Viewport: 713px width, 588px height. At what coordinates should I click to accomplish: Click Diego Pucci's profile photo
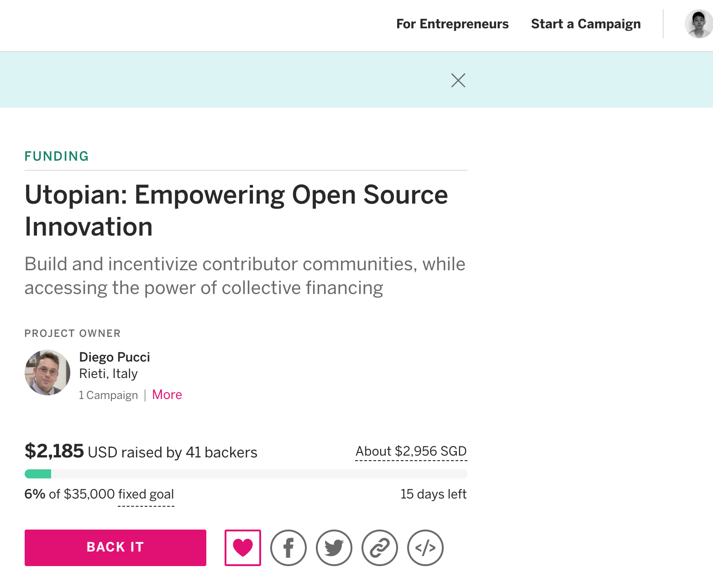(47, 373)
